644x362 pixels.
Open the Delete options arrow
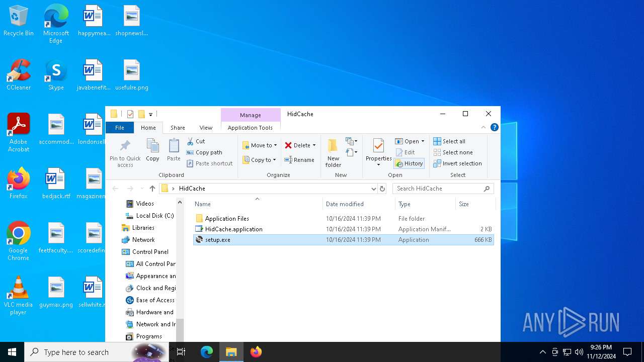pyautogui.click(x=314, y=145)
